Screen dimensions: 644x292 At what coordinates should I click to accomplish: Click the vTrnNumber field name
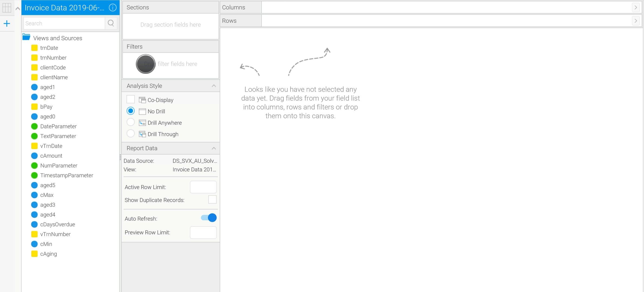coord(55,234)
